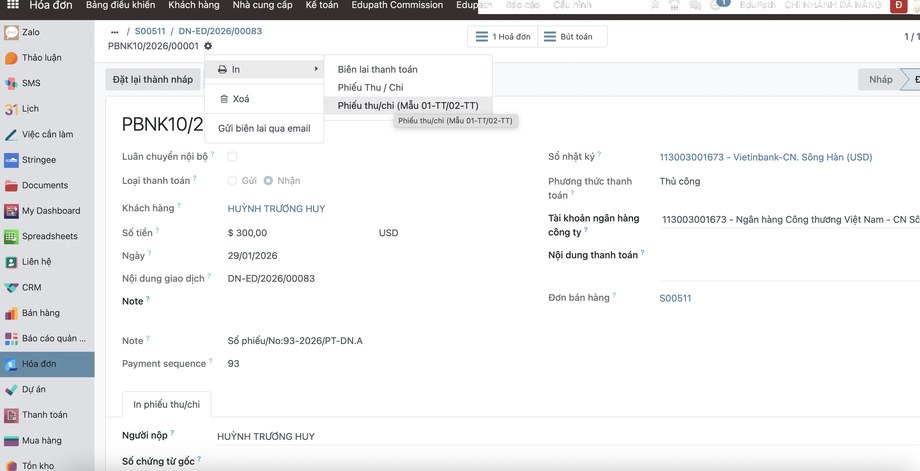Open Khách hàng top menu

click(x=194, y=5)
